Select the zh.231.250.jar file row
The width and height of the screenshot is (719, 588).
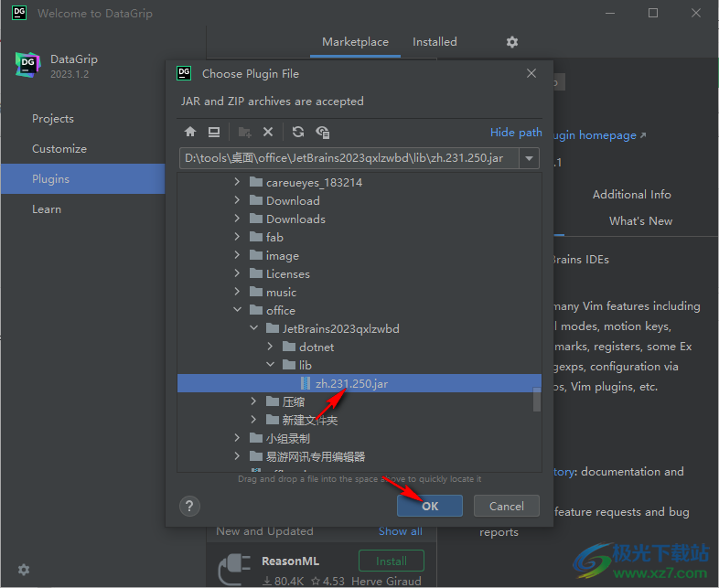359,383
